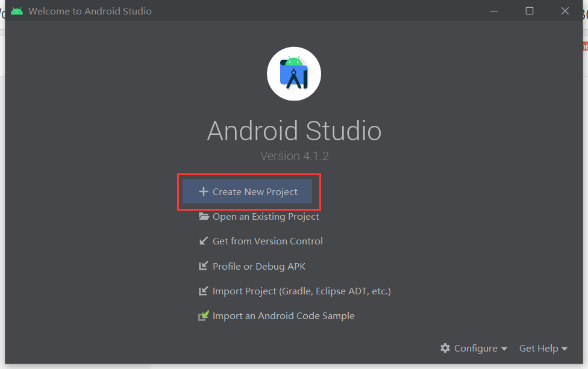
Task: Open the Configure dropdown menu
Action: [474, 349]
